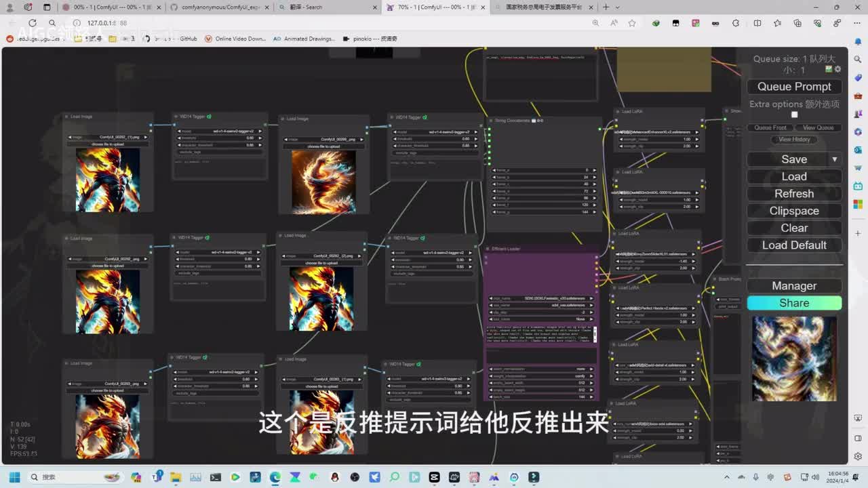Open File Explorer from the taskbar
The width and height of the screenshot is (868, 488).
pyautogui.click(x=176, y=477)
